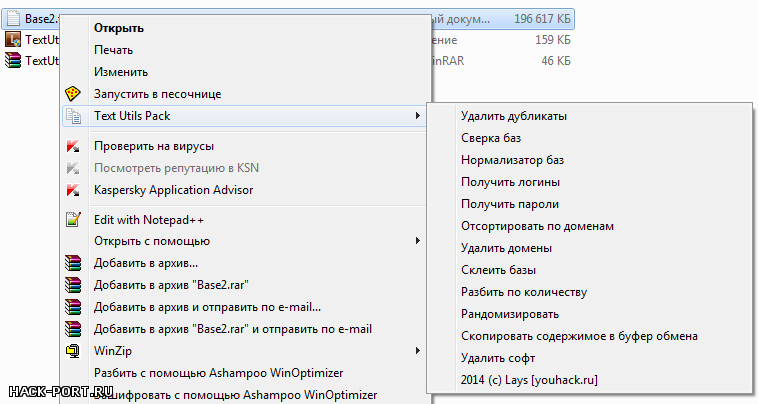The width and height of the screenshot is (758, 404).
Task: Click the WinRAR icon beside Добавить в архив...
Action: coord(73,263)
